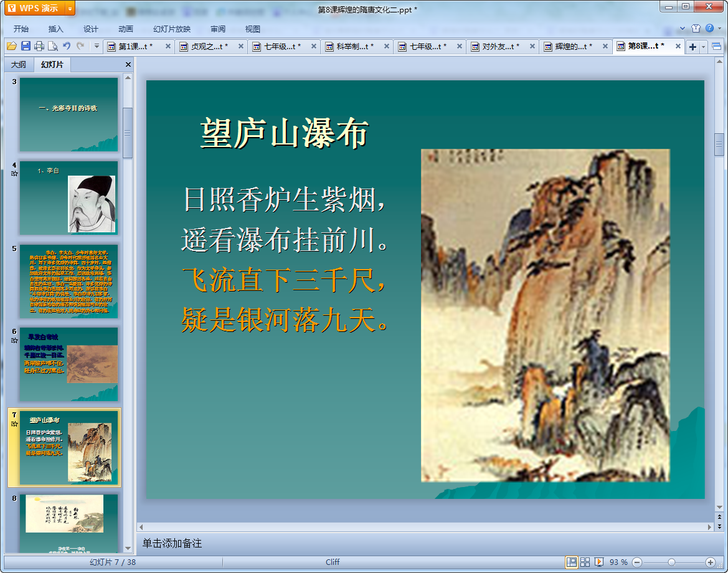Click the zoom slider handle
Viewport: 728px width, 573px height.
pyautogui.click(x=671, y=562)
